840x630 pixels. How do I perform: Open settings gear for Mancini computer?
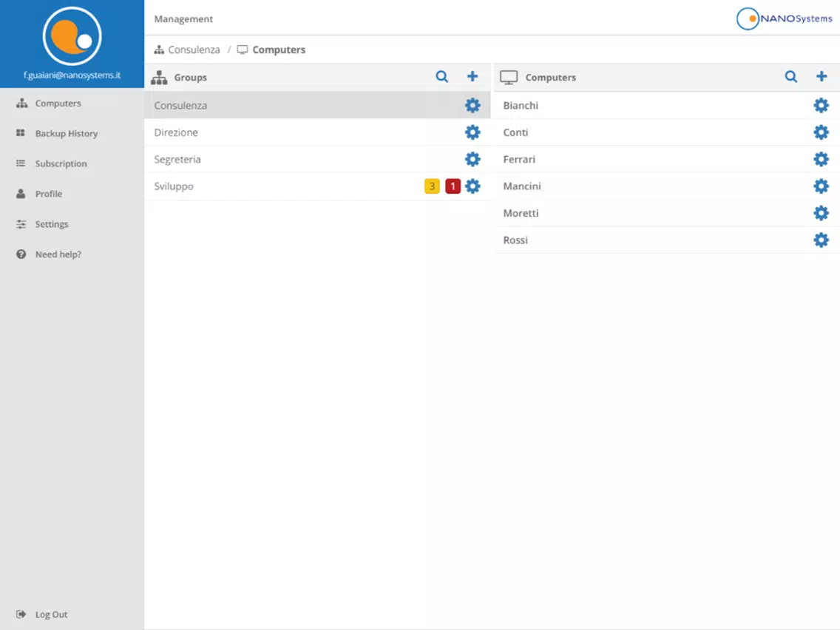coord(822,186)
